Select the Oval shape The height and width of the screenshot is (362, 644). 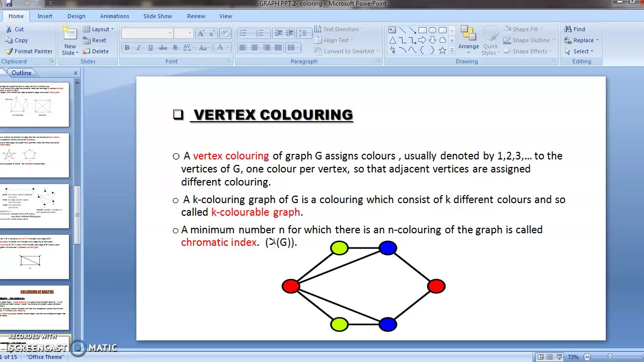point(432,30)
